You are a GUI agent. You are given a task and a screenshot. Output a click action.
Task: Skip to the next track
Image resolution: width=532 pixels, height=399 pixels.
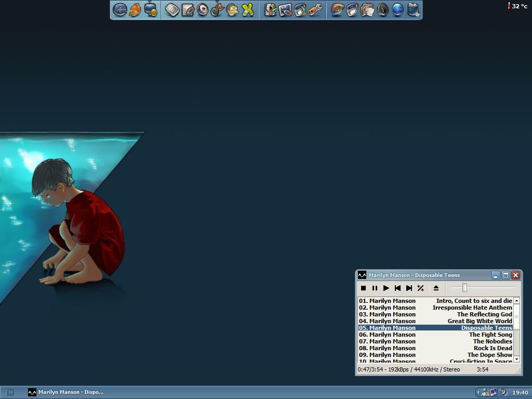pyautogui.click(x=409, y=288)
